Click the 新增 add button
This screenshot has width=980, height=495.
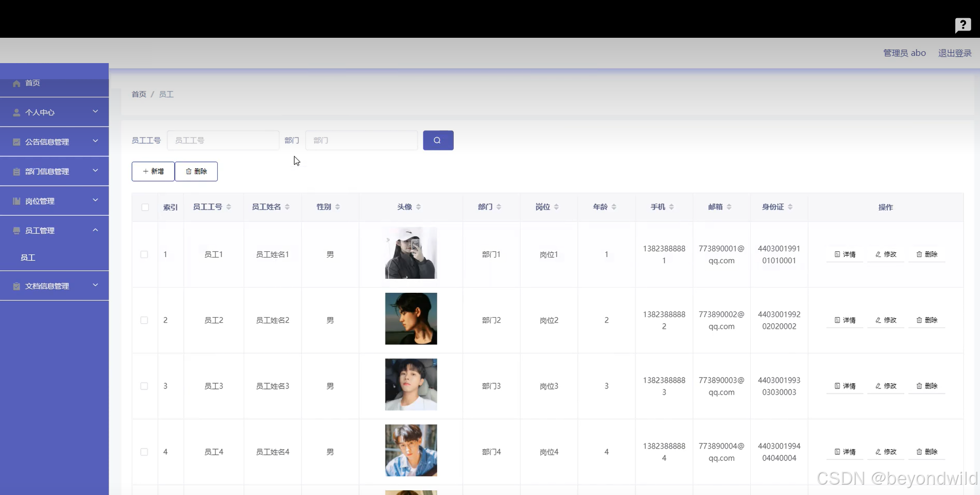coord(153,171)
